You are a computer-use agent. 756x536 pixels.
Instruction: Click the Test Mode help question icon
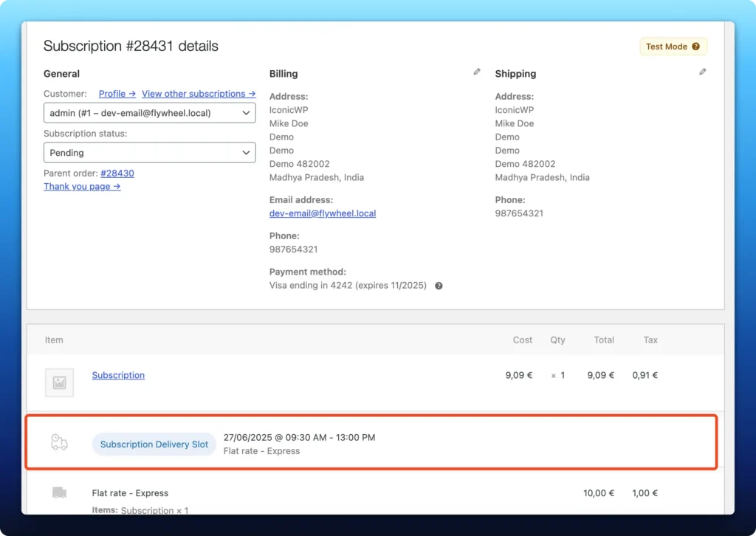[x=695, y=47]
